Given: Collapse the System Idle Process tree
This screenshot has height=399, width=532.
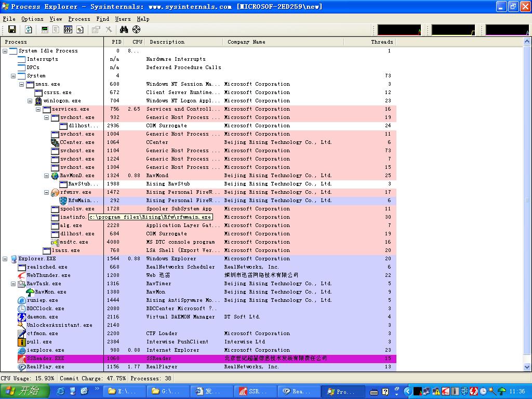Looking at the screenshot, I should tap(5, 51).
